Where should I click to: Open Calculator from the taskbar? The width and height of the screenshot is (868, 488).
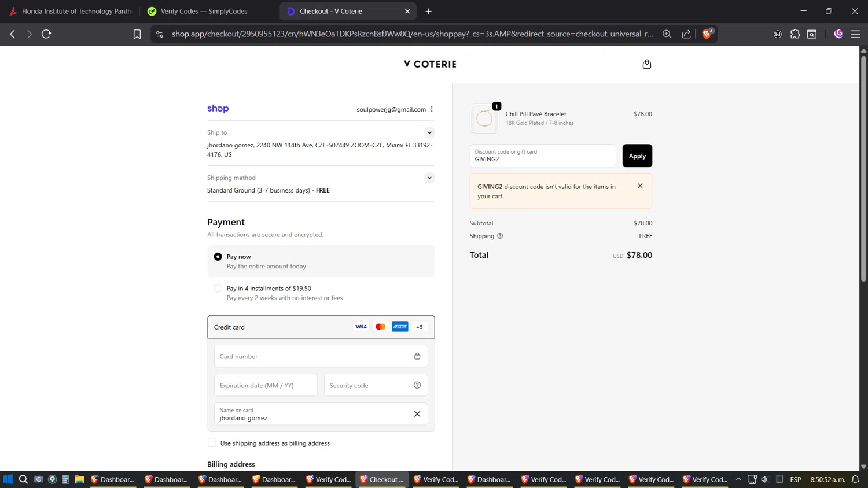[65, 479]
